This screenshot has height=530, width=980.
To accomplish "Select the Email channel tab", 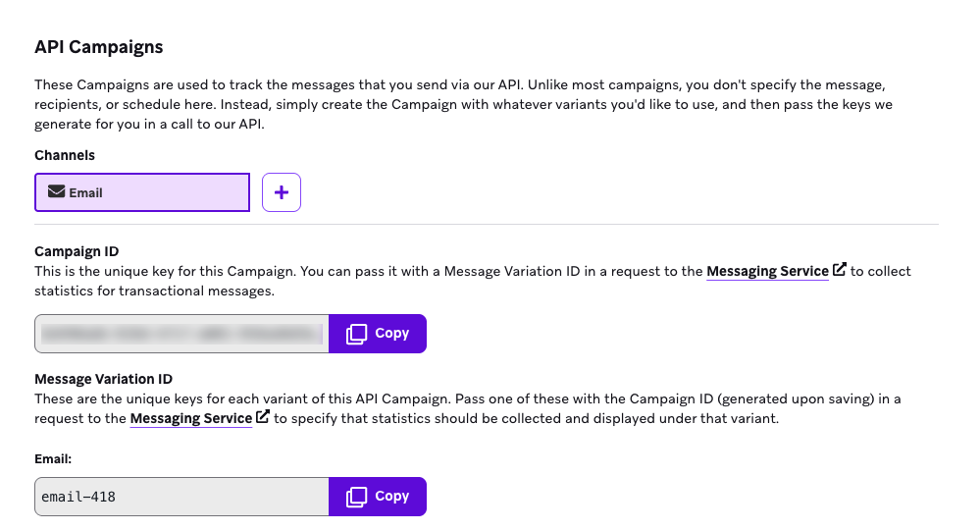I will click(x=142, y=192).
